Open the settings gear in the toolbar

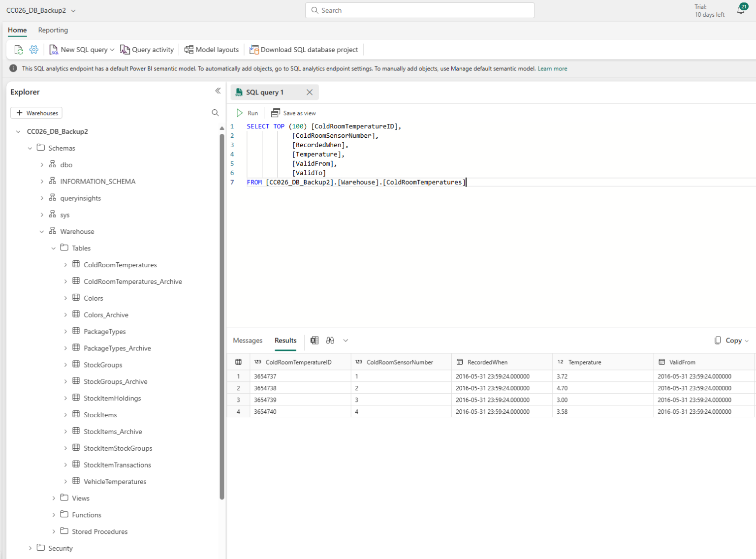[x=33, y=49]
